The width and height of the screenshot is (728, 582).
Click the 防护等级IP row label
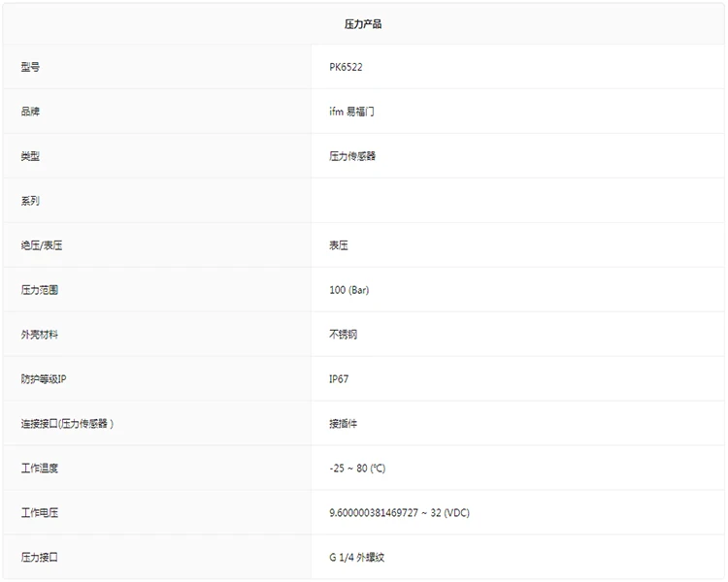[x=44, y=379]
